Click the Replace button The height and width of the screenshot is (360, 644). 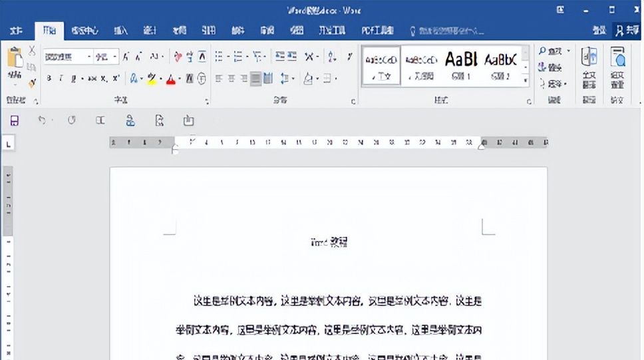(550, 67)
